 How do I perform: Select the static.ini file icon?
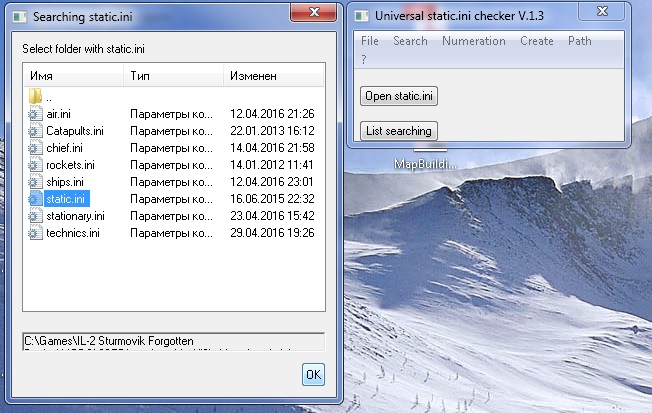pos(35,199)
